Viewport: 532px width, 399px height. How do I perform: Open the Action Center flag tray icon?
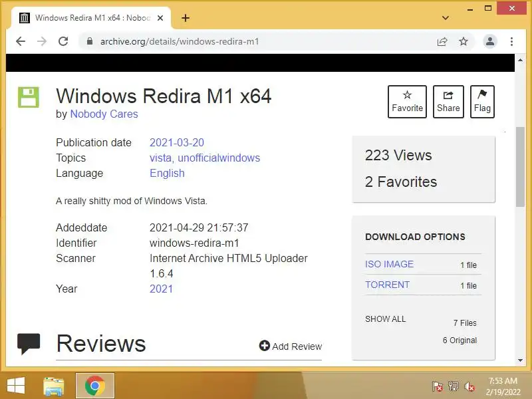coord(438,386)
